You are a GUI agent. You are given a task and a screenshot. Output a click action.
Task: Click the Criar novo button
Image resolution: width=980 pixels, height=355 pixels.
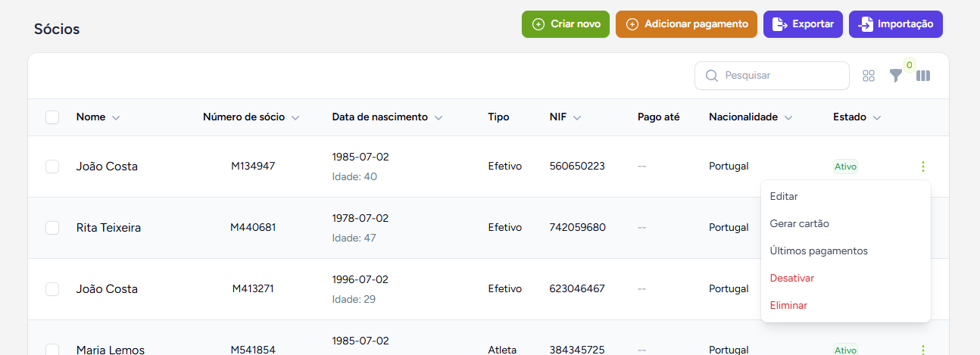(566, 24)
